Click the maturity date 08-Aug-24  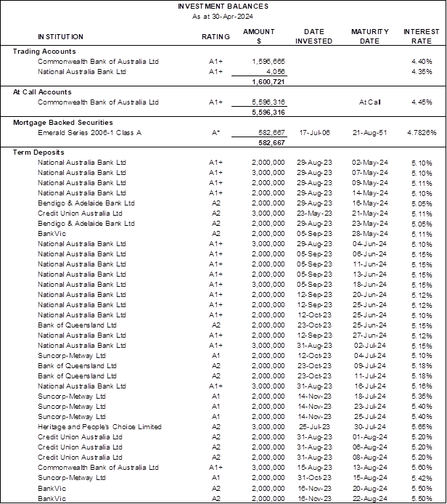coord(369,458)
